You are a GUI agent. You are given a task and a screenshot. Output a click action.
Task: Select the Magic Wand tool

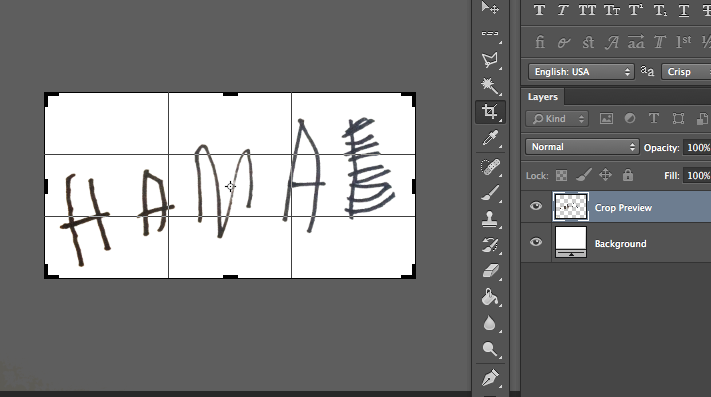[490, 85]
